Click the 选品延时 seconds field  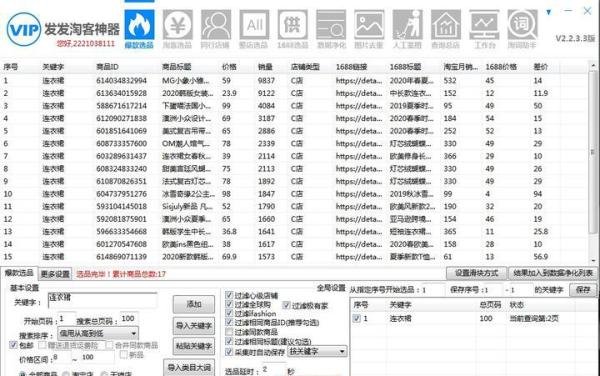(x=273, y=369)
